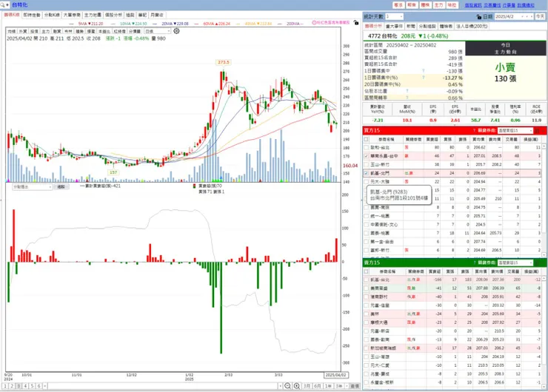Tick the select-all checkbox in seller table header
Image resolution: width=548 pixels, height=392 pixels.
(x=366, y=271)
